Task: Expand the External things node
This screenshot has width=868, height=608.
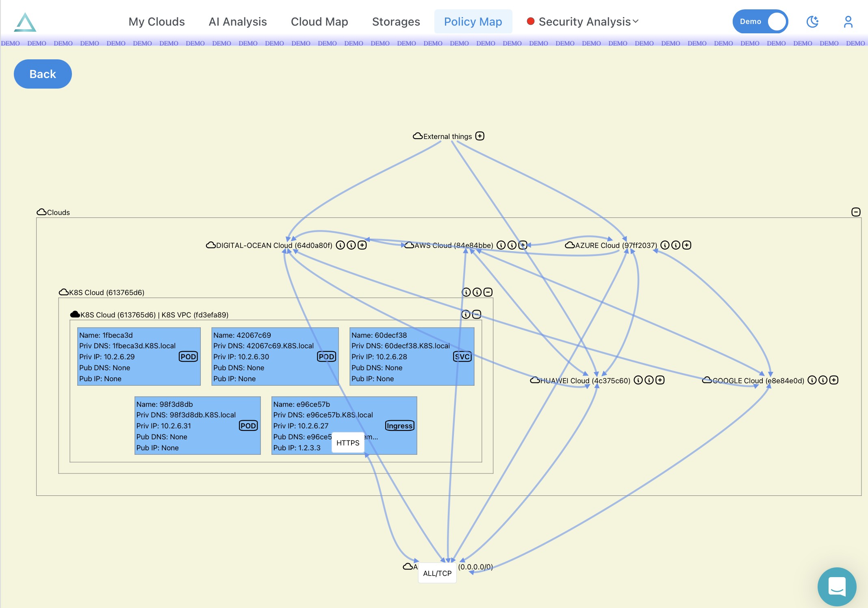Action: (x=480, y=136)
